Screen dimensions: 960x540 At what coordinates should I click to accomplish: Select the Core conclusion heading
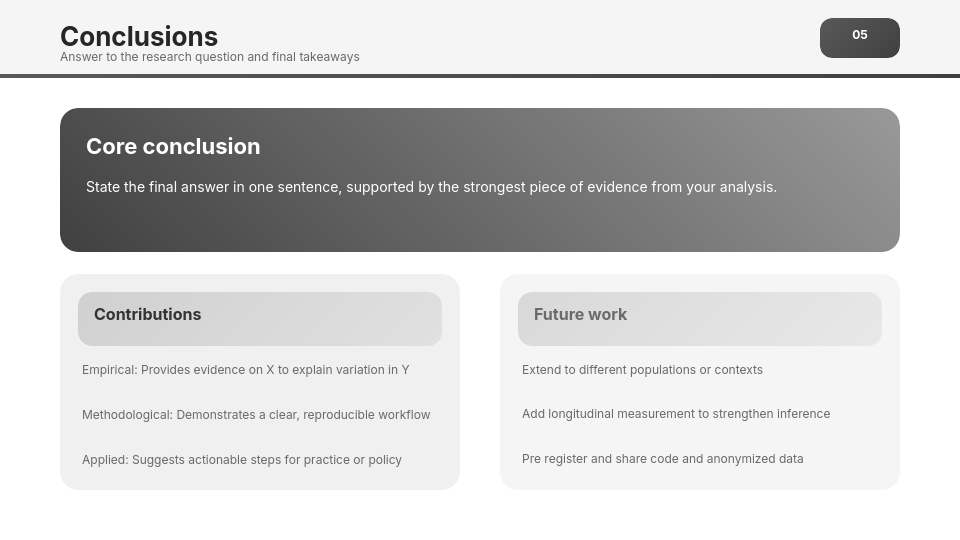[x=173, y=146]
